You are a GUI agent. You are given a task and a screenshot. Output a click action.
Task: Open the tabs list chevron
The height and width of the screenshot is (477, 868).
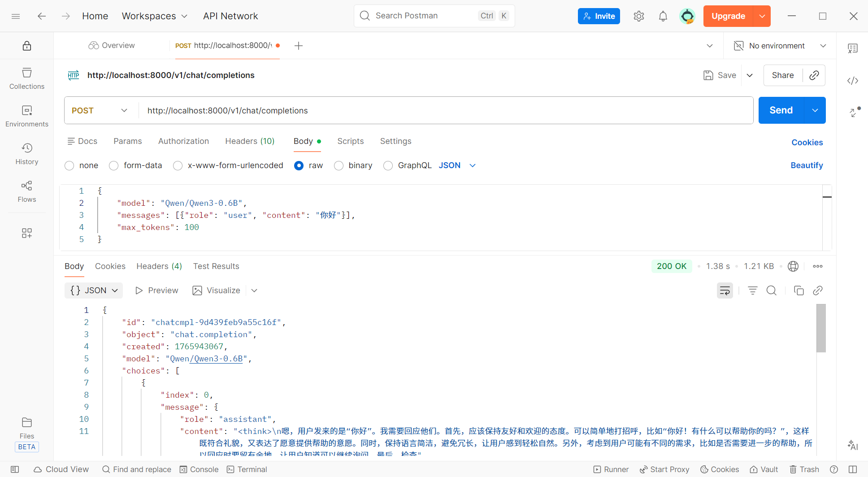pos(710,46)
